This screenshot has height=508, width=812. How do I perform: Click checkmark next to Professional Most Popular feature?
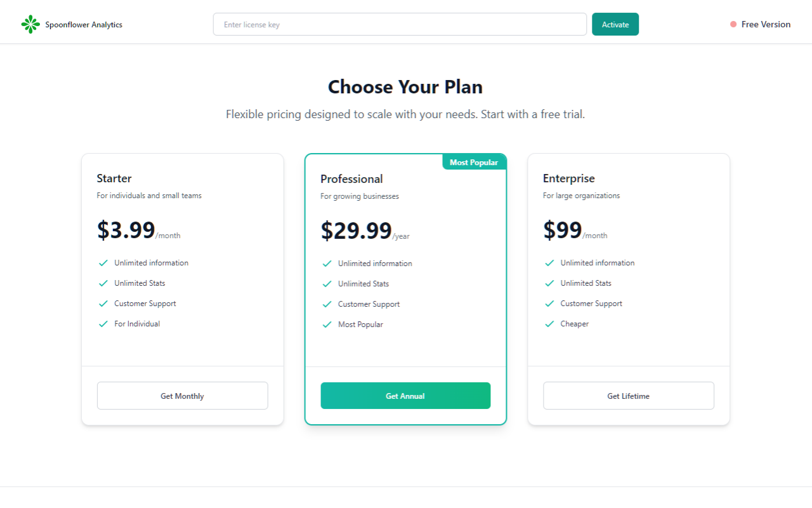(x=327, y=324)
